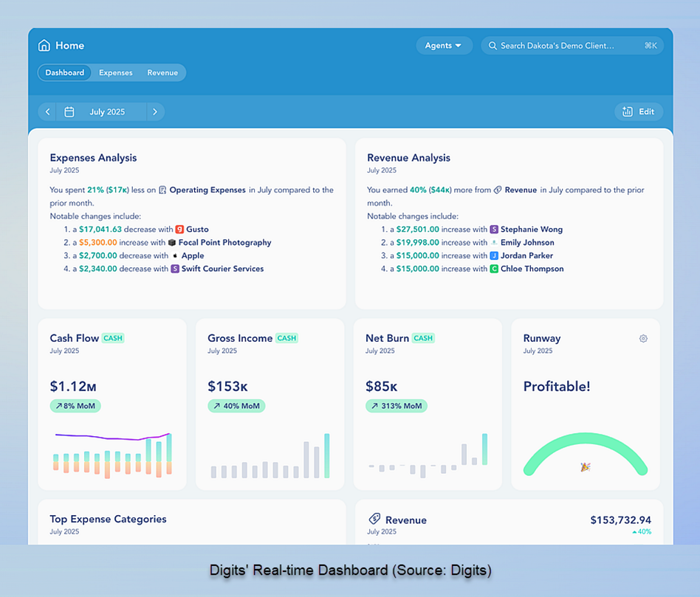
Task: Open Runway settings gear icon
Action: [x=643, y=339]
